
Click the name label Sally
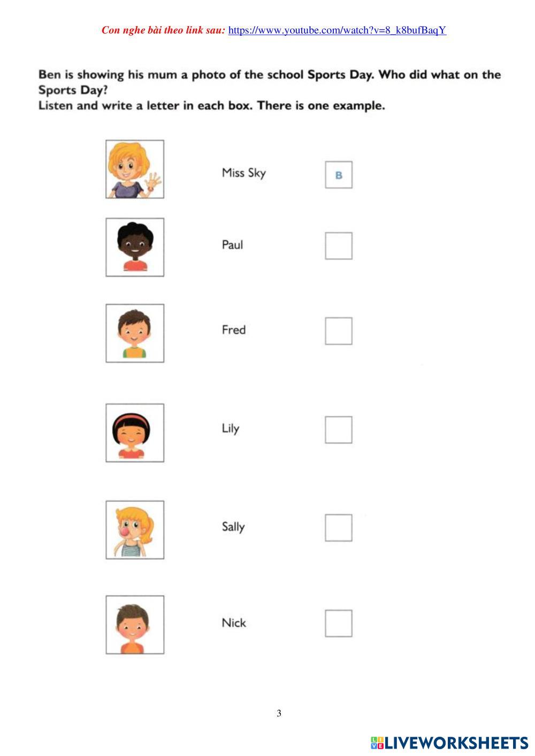233,527
